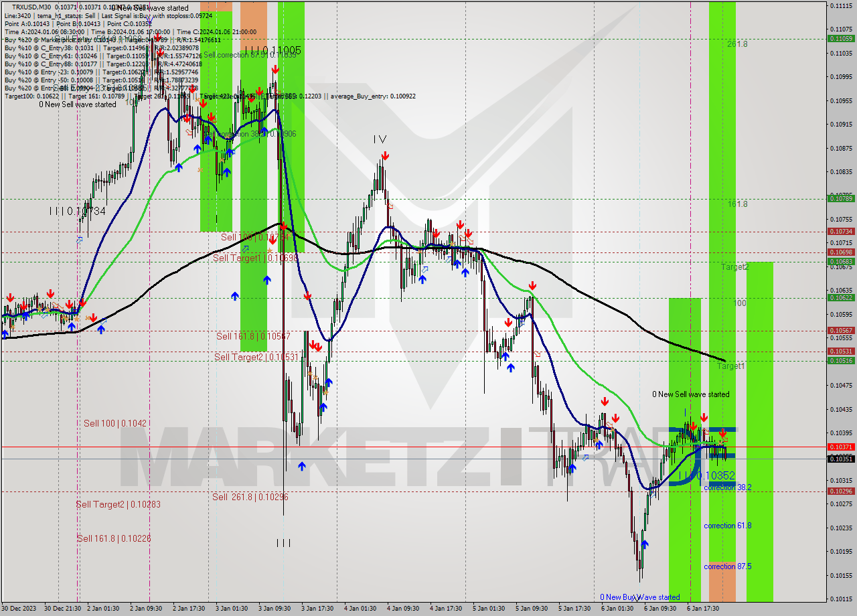Select the green 0.10789 price tag

click(x=840, y=198)
